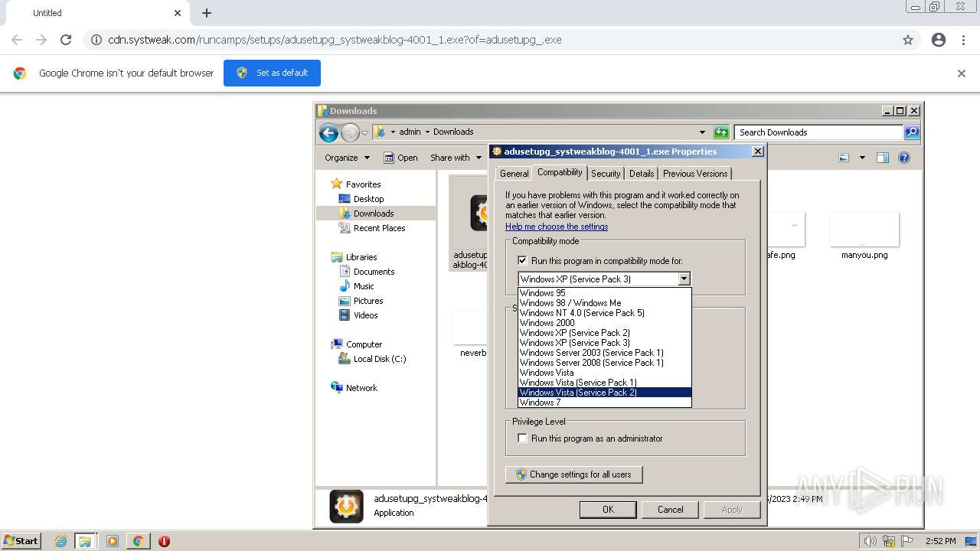Screen dimensions: 980x551
Task: Open media player taskbar icon
Action: (x=113, y=541)
